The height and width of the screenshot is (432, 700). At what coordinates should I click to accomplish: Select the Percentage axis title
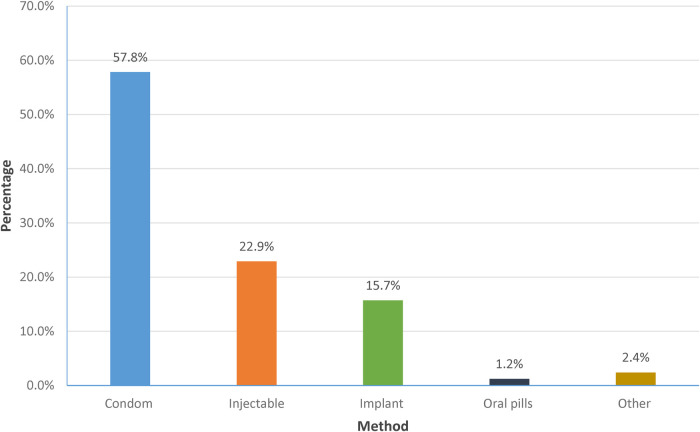coord(6,195)
